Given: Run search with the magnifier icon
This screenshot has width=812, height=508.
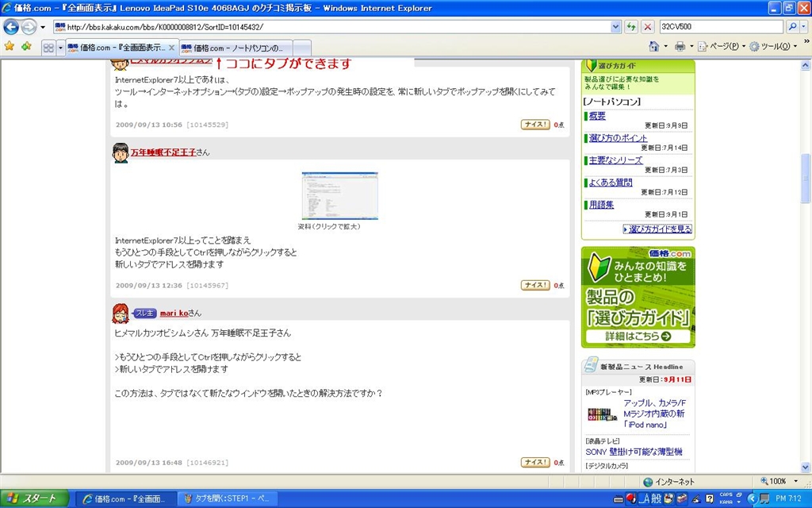Looking at the screenshot, I should 792,26.
